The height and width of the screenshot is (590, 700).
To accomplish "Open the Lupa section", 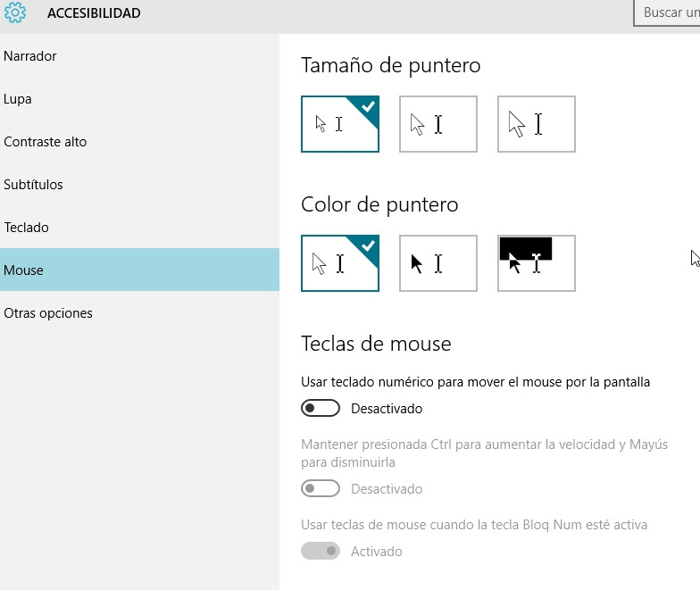I will point(18,99).
